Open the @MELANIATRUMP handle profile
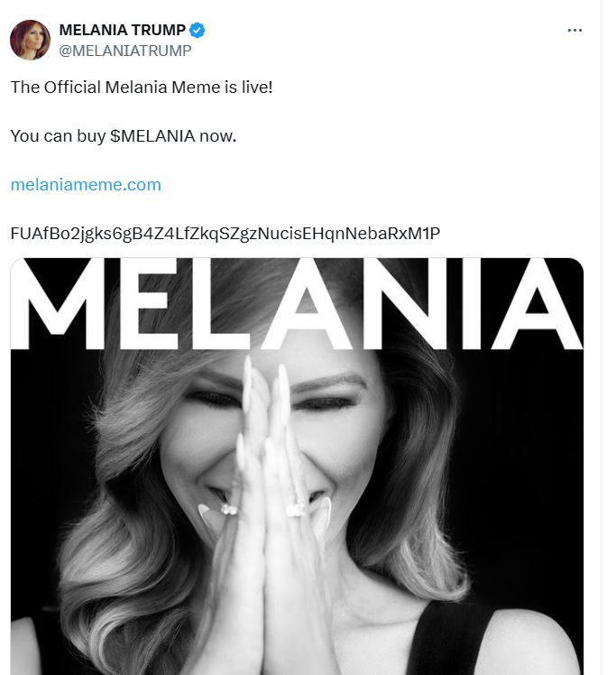Screen dimensions: 616x675 [124, 51]
